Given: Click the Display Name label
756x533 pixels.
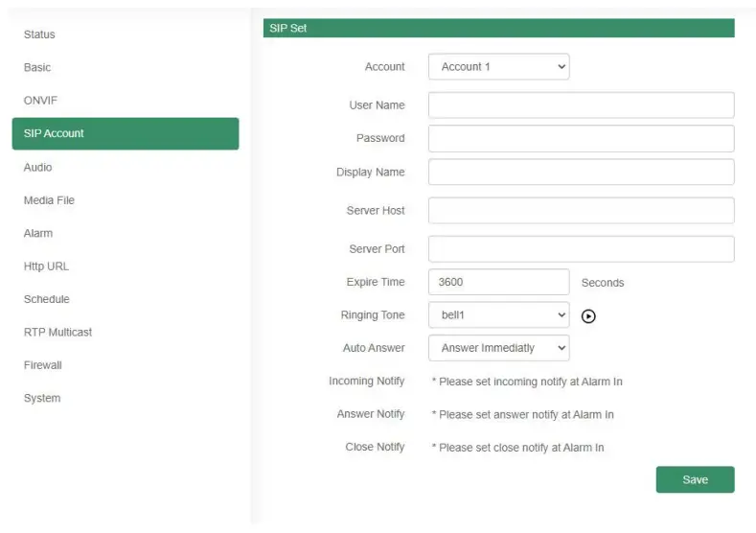Looking at the screenshot, I should click(370, 173).
